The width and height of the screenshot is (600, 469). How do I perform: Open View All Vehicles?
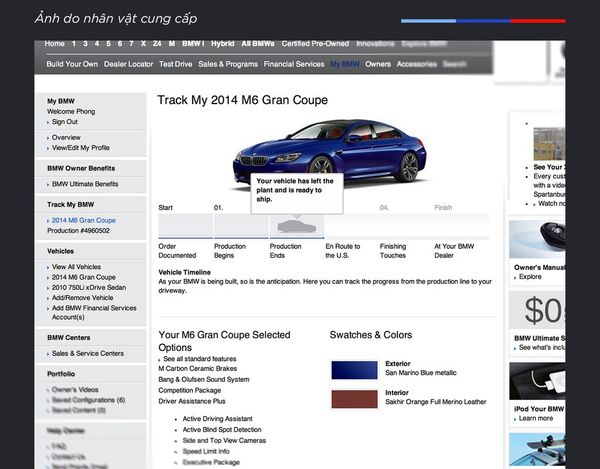[x=77, y=267]
